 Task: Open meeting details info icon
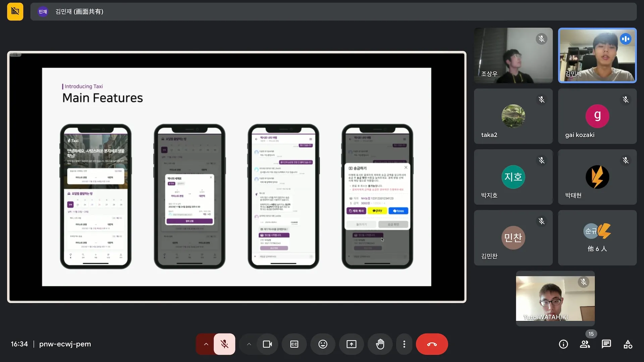(x=563, y=344)
